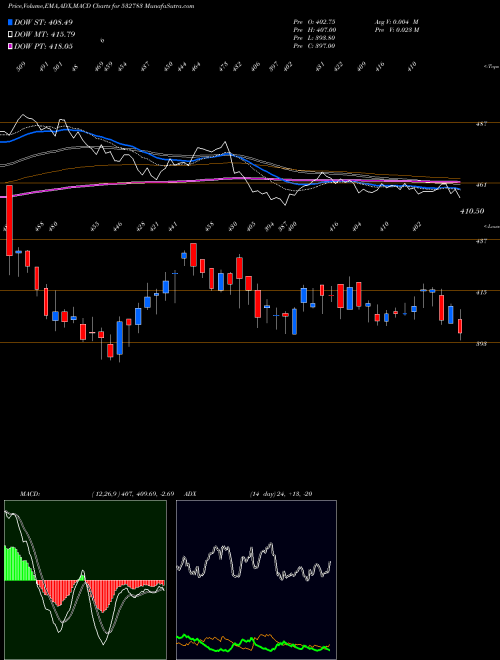Viewport: 500px width, 660px height.
Task: Select the 'DOW ST: 408.49' legend label
Action: point(44,22)
